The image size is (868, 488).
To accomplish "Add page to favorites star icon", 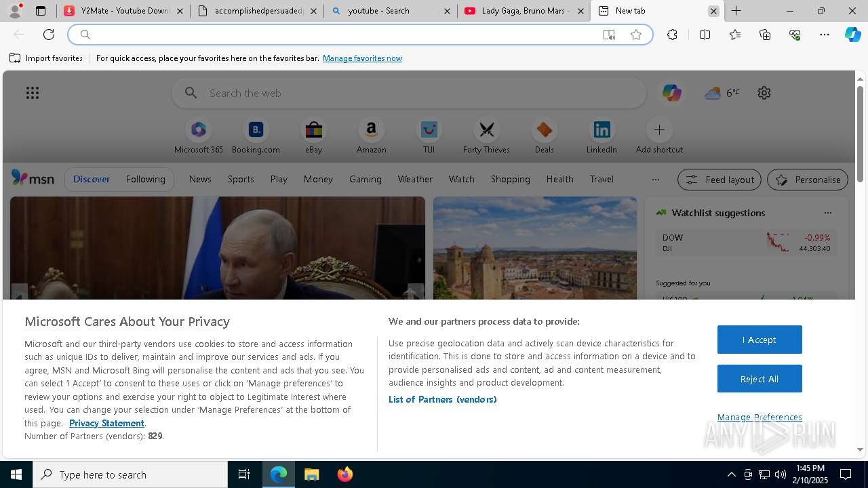I will pos(636,35).
